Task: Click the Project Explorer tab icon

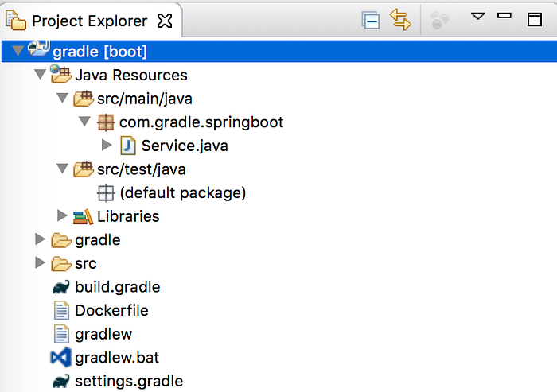Action: click(16, 21)
